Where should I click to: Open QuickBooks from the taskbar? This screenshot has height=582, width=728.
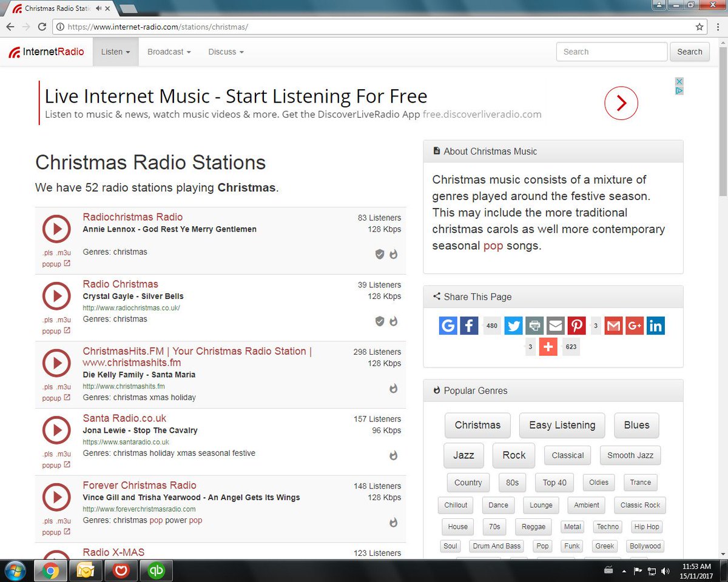156,571
